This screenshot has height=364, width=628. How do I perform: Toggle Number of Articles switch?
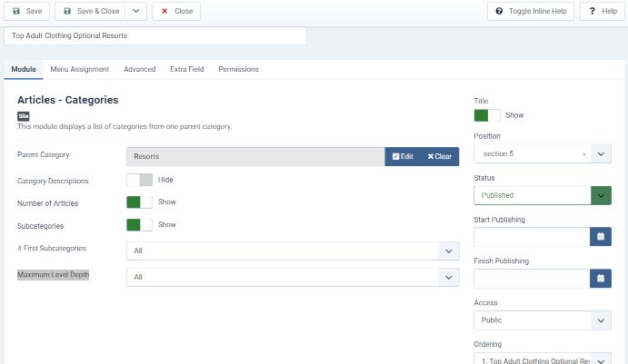[139, 202]
